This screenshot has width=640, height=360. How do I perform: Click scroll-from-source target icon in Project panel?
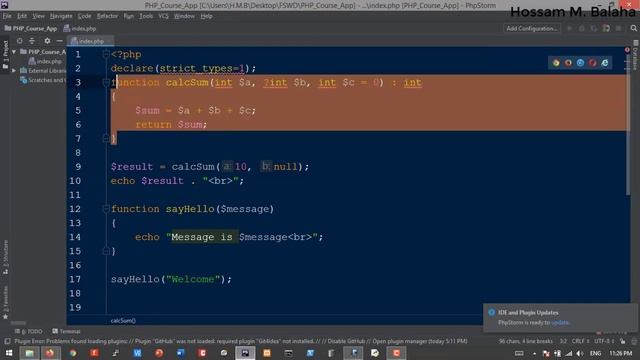(x=19, y=41)
